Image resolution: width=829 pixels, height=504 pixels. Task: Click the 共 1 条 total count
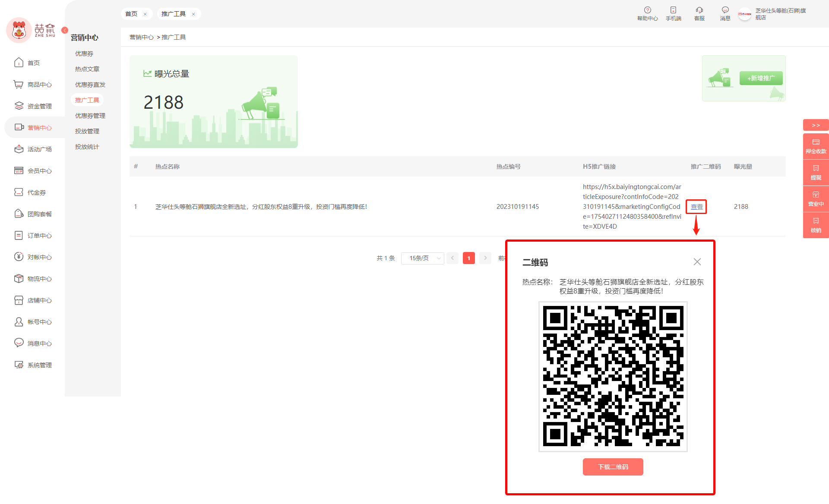click(386, 258)
